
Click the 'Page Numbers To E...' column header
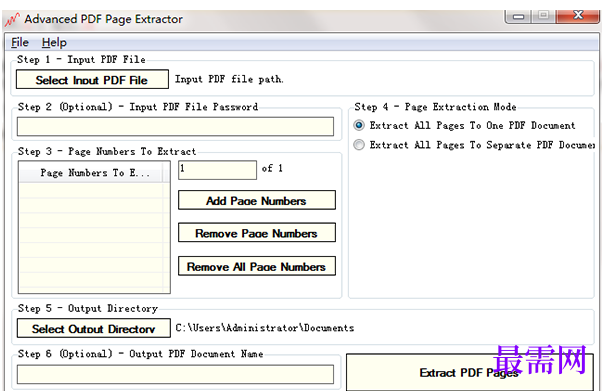pyautogui.click(x=91, y=173)
